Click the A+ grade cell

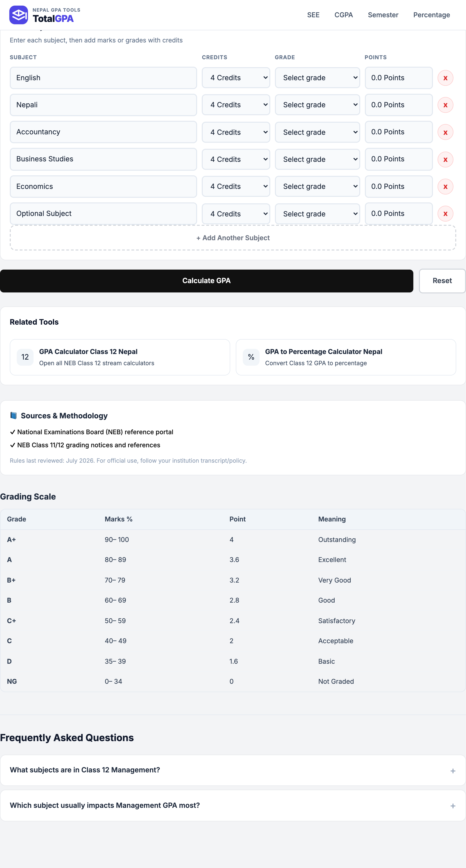[x=11, y=539]
